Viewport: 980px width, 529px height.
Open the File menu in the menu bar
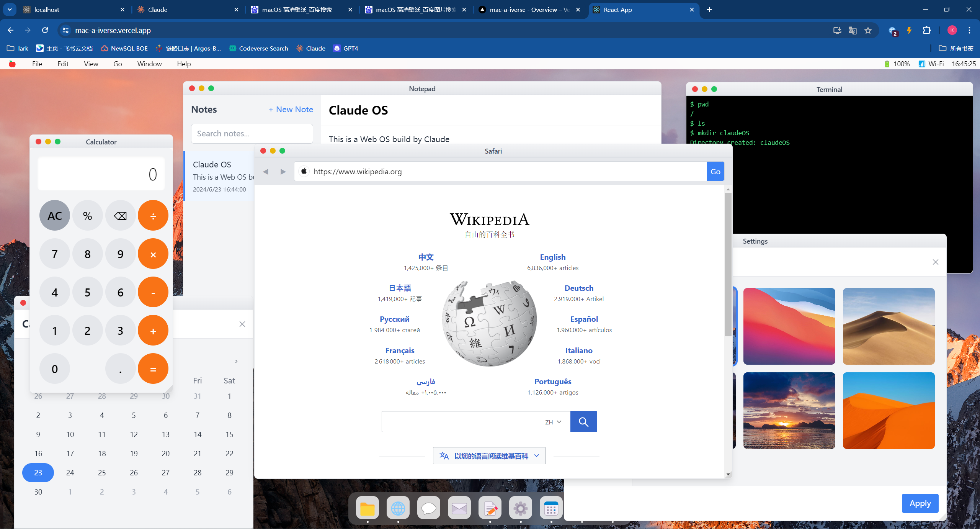tap(37, 64)
